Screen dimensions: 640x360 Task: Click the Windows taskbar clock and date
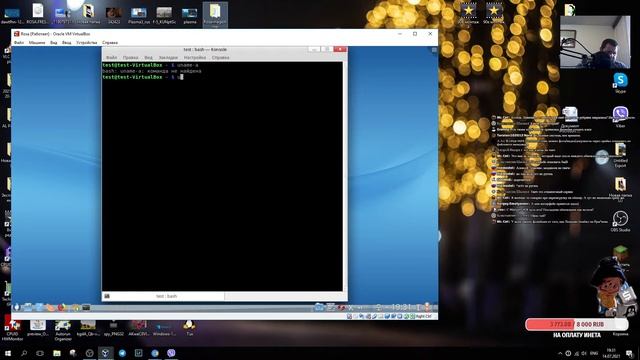(611, 353)
